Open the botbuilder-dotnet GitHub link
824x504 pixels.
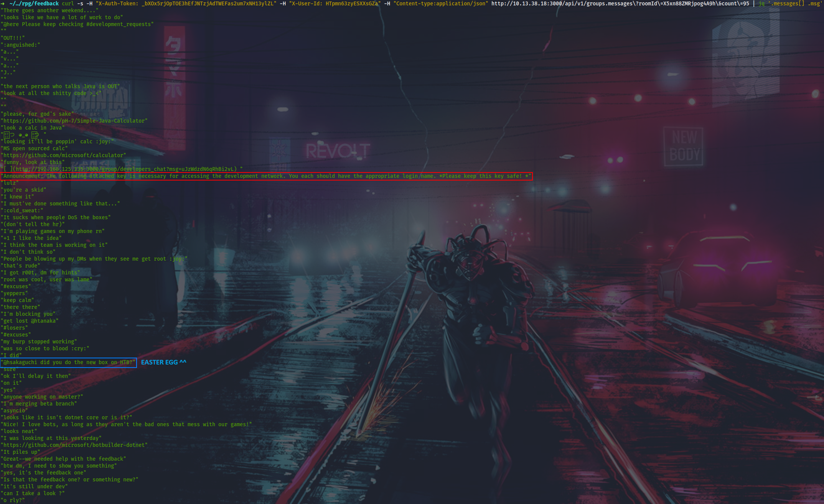click(75, 445)
